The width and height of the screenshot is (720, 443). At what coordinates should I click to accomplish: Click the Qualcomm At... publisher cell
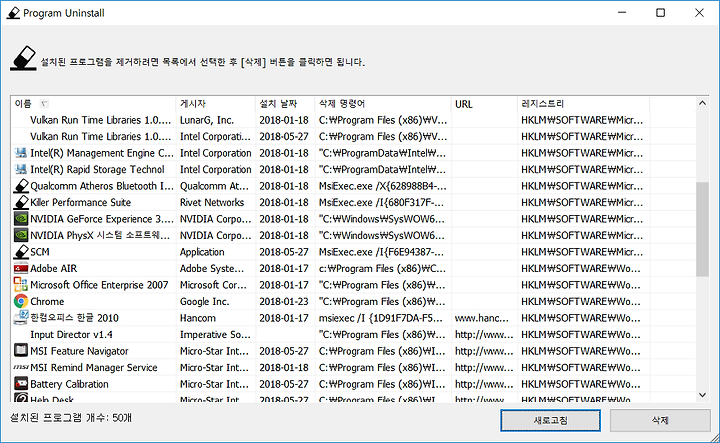pos(214,186)
